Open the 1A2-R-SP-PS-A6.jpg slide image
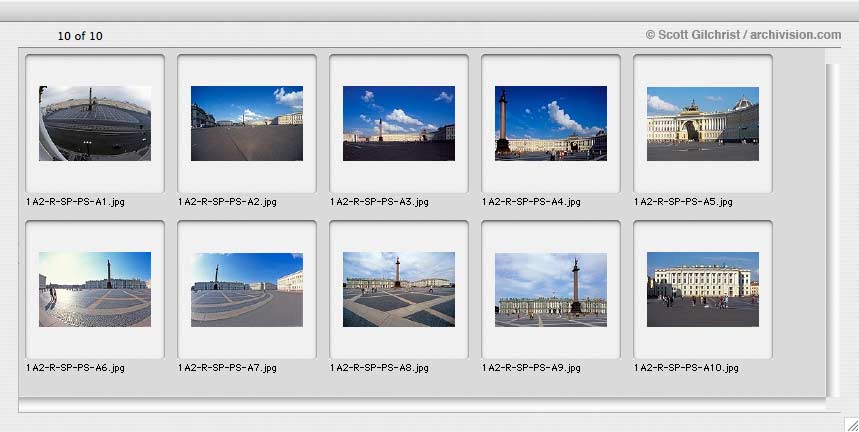The image size is (859, 432). (95, 289)
